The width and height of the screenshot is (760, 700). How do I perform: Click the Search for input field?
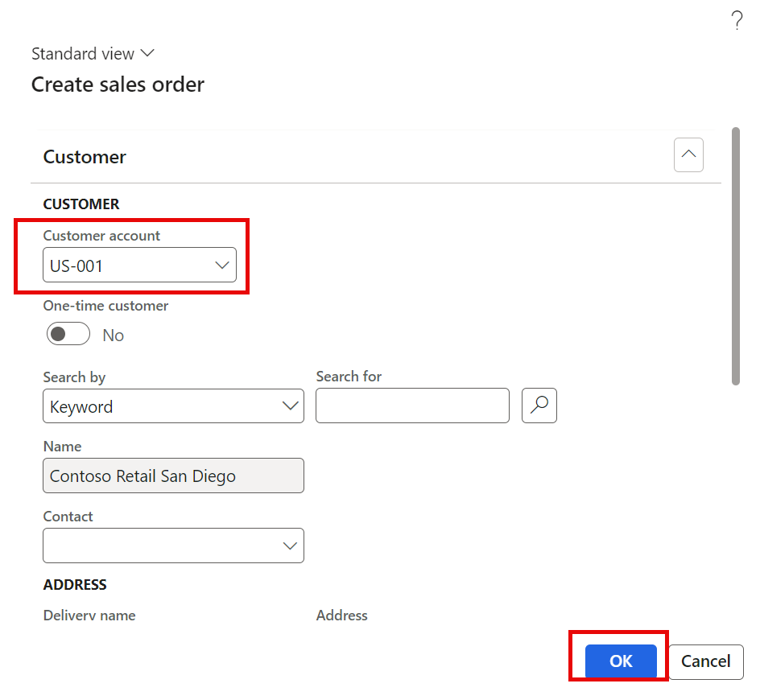(x=412, y=406)
